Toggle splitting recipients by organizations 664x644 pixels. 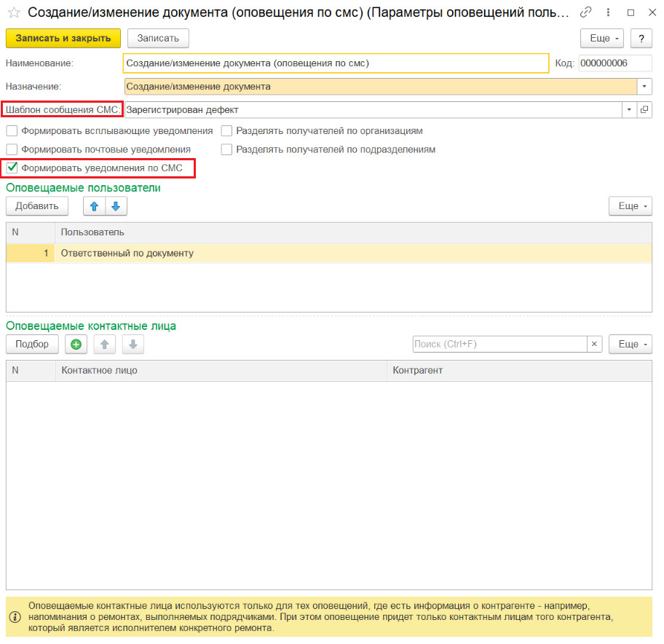(x=226, y=131)
